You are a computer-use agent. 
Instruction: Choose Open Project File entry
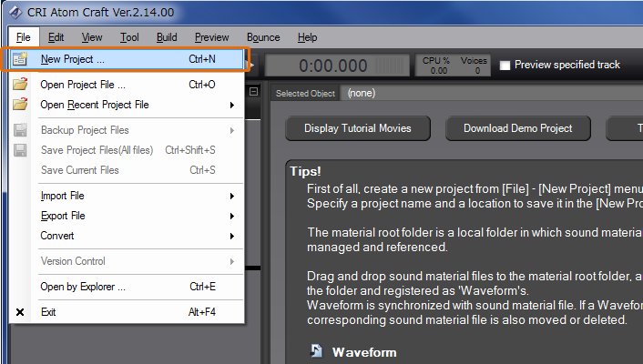click(127, 85)
